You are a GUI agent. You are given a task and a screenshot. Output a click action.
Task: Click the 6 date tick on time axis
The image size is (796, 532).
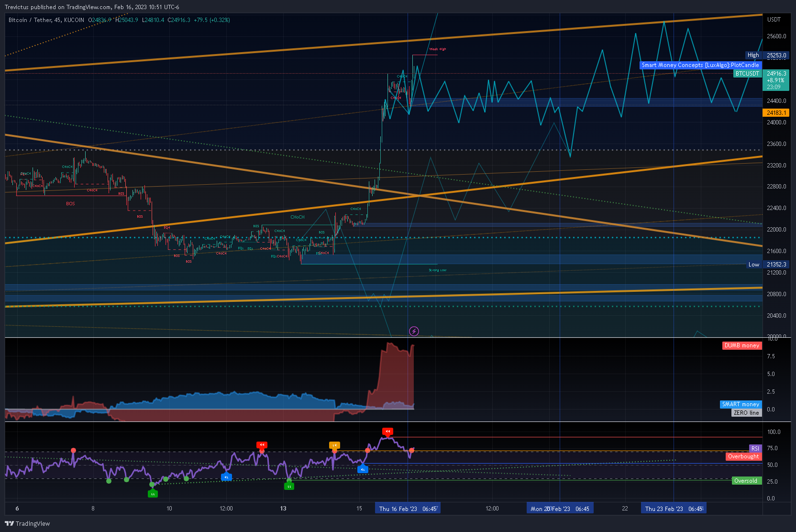[x=17, y=509]
